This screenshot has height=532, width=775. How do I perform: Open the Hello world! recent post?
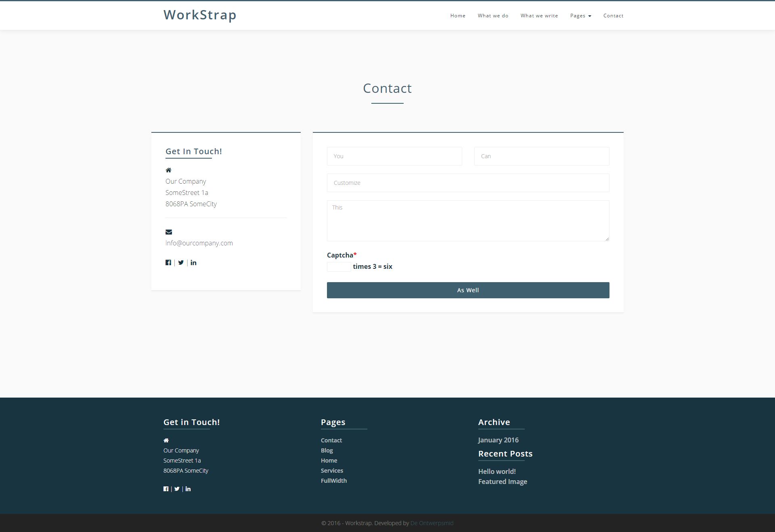[496, 471]
